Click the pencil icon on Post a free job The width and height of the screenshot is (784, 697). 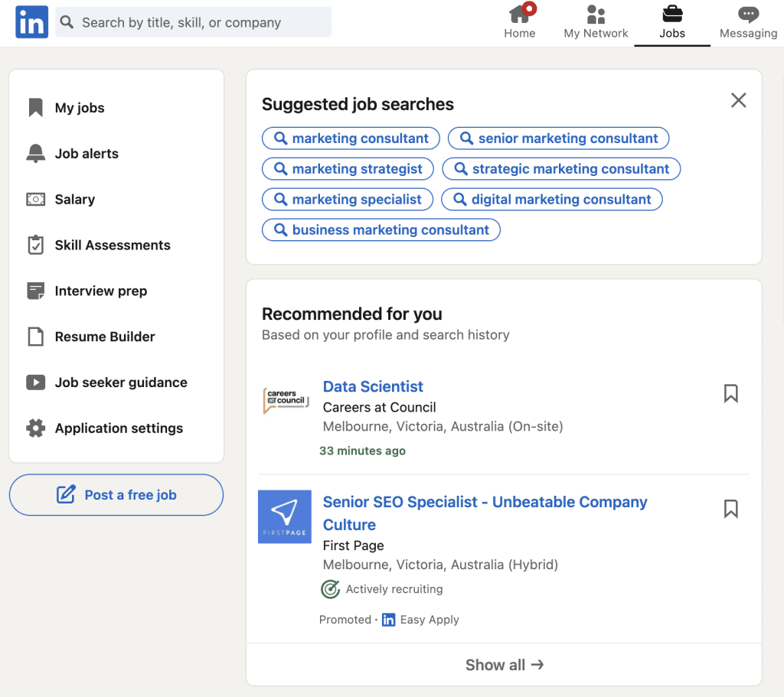pos(66,494)
